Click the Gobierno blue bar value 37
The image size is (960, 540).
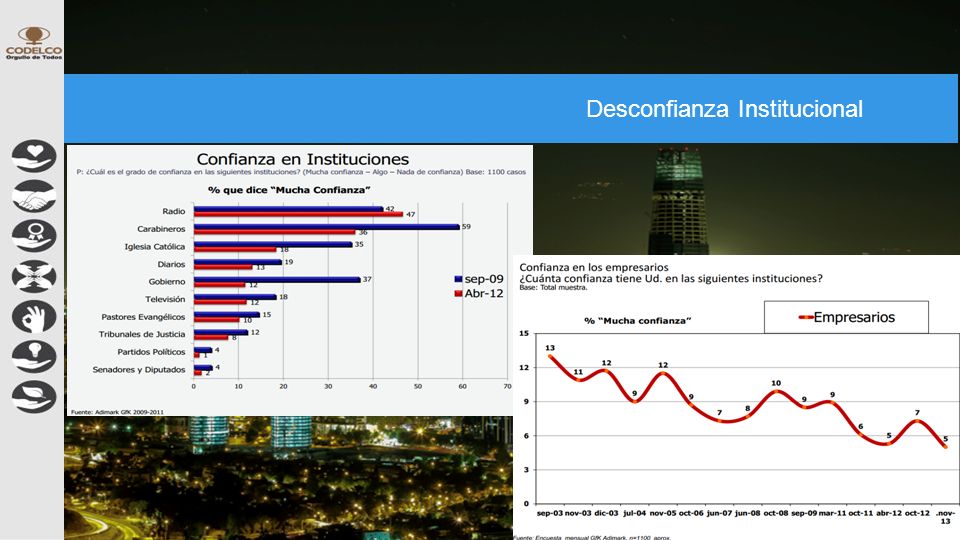click(367, 279)
